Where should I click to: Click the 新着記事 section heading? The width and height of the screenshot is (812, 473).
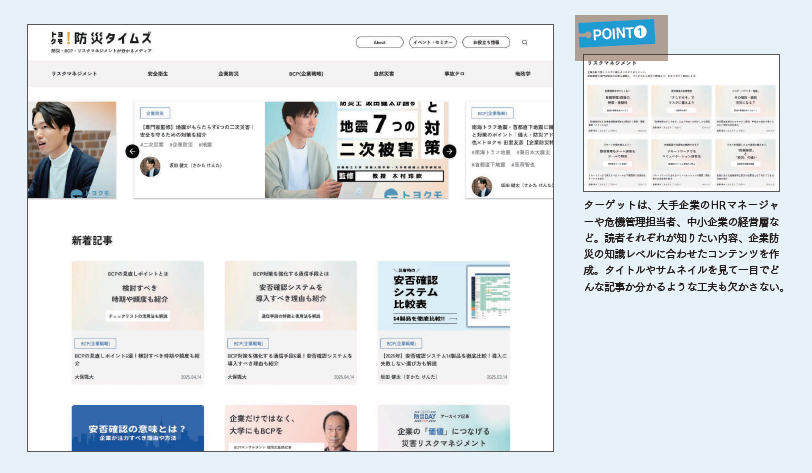92,240
